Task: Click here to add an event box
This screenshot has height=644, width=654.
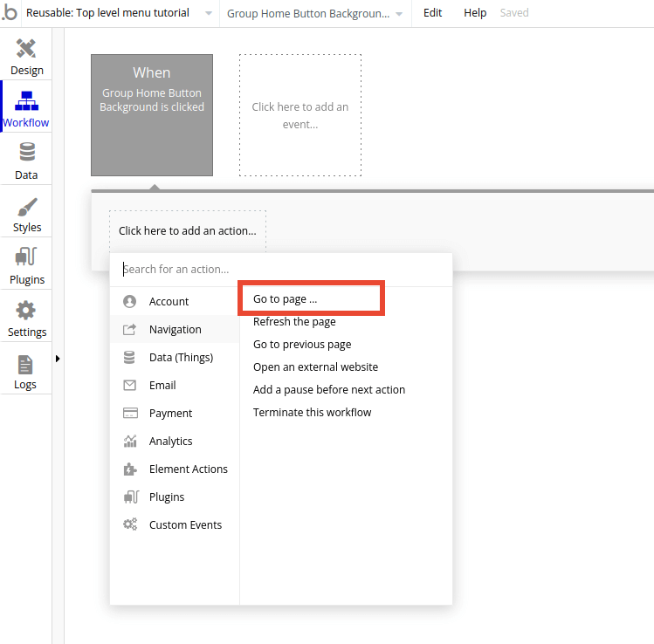Action: tap(299, 115)
